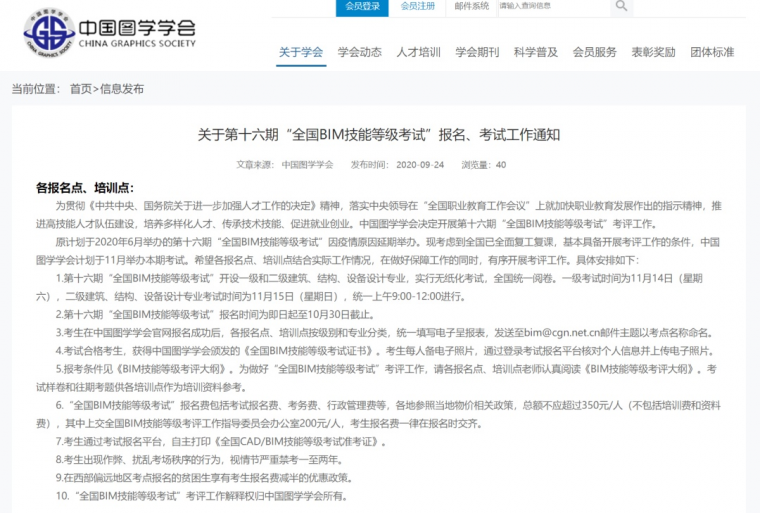Screen dimensions: 760x513
Task: Click the 中国图学学会 article source text
Action: (x=307, y=164)
